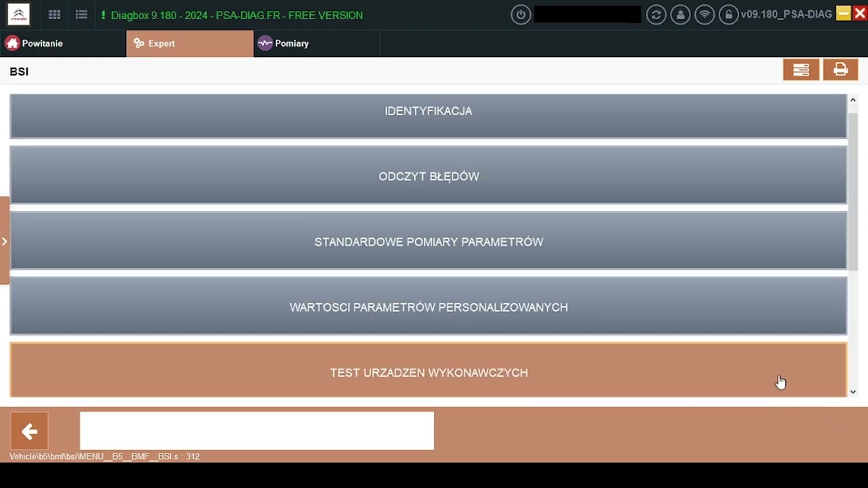Select TEST URZADZEN WYKONAWCZYCH
868x488 pixels.
428,370
